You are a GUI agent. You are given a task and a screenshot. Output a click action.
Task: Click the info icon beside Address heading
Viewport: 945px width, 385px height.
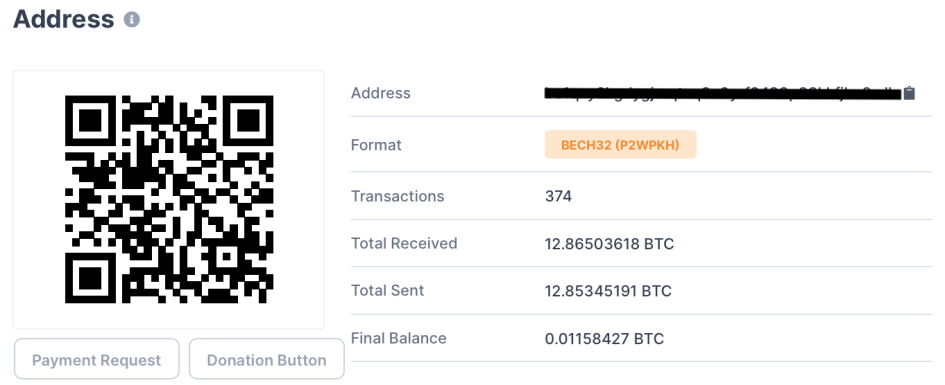pyautogui.click(x=132, y=19)
